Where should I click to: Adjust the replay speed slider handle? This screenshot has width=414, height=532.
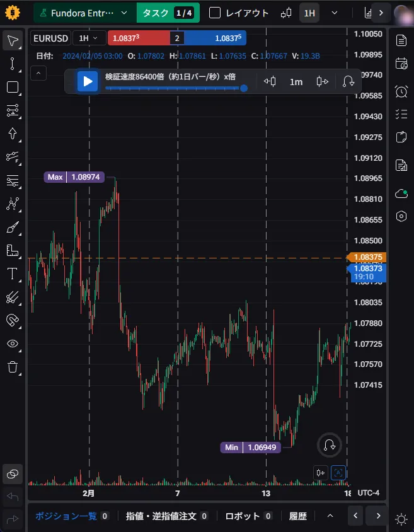[x=244, y=88]
